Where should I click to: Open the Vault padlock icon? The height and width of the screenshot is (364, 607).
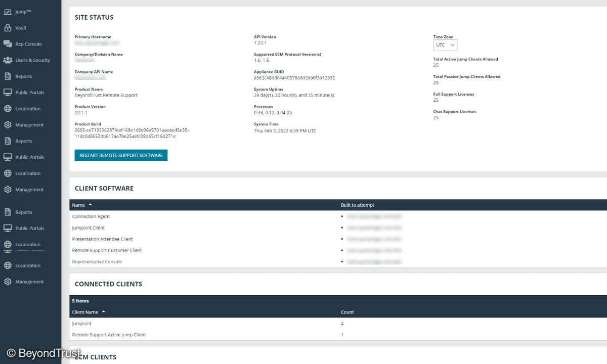point(8,28)
